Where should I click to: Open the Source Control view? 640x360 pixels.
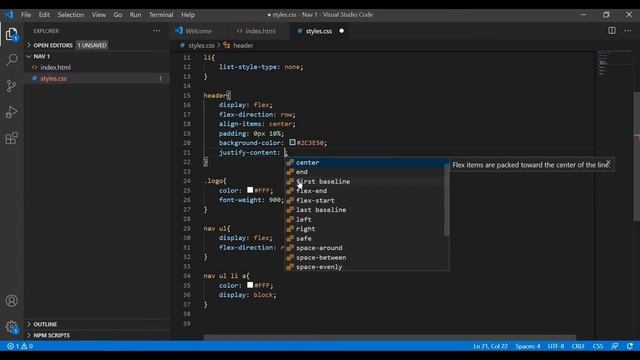[12, 86]
